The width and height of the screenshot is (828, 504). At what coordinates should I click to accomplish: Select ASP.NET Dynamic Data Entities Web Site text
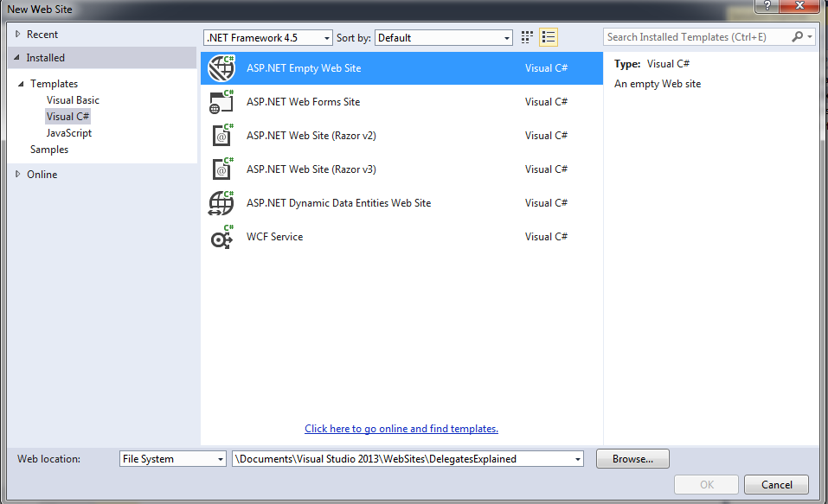pyautogui.click(x=338, y=203)
